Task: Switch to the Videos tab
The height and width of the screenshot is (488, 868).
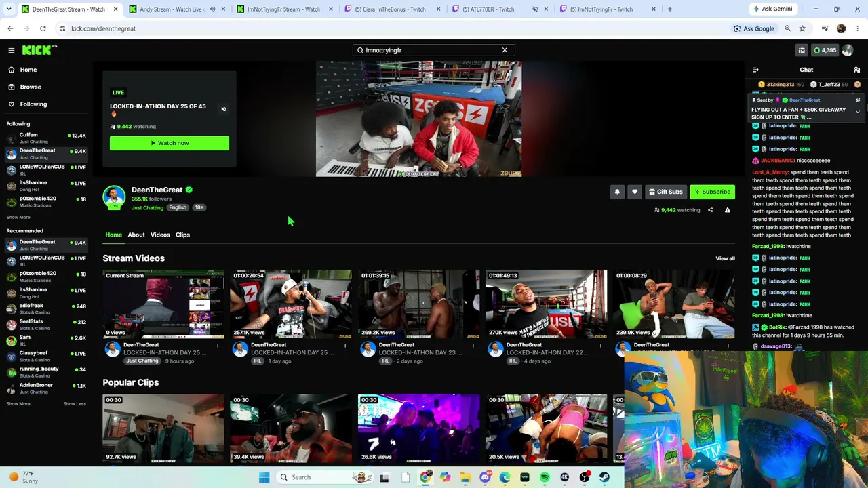Action: (160, 235)
